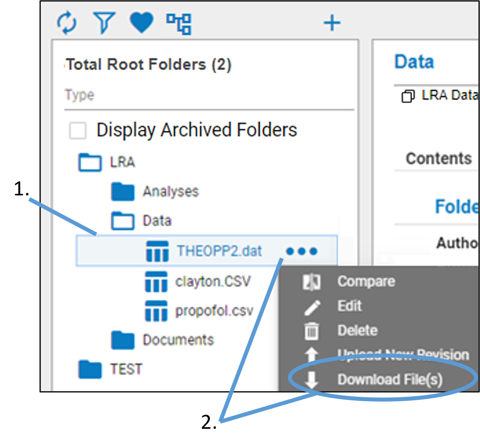Open the filter icon
480x448 pixels.
(105, 23)
